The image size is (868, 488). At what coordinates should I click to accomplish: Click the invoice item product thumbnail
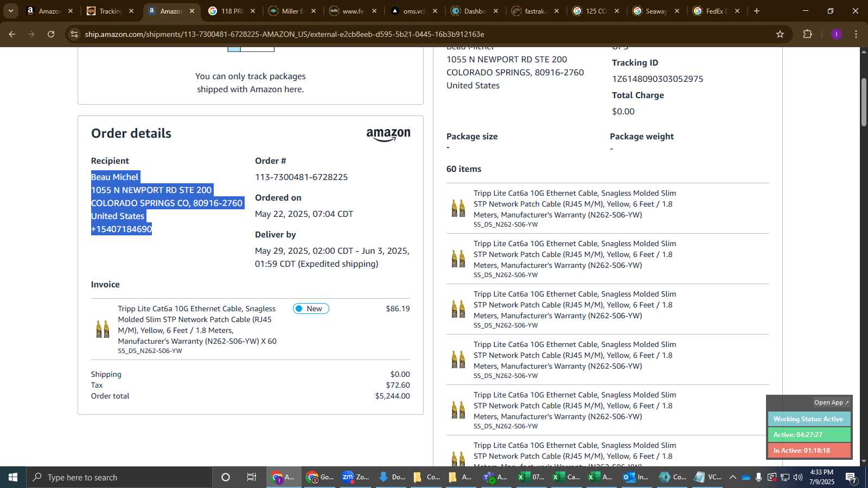(x=103, y=329)
